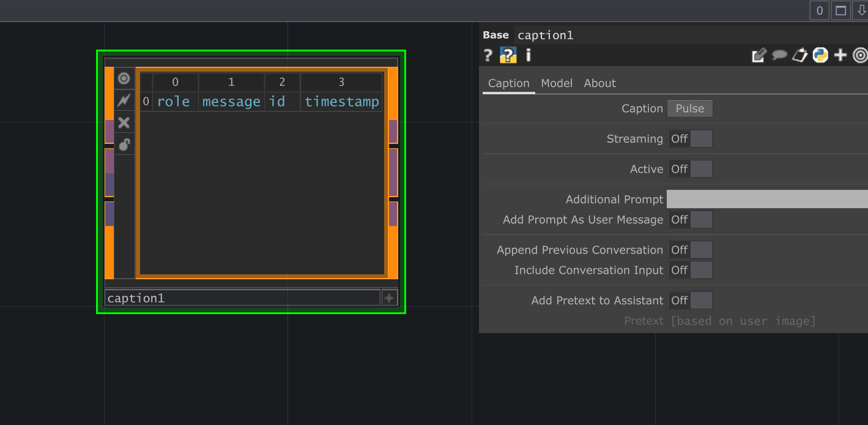Click the down arrow button at top right

(x=861, y=10)
